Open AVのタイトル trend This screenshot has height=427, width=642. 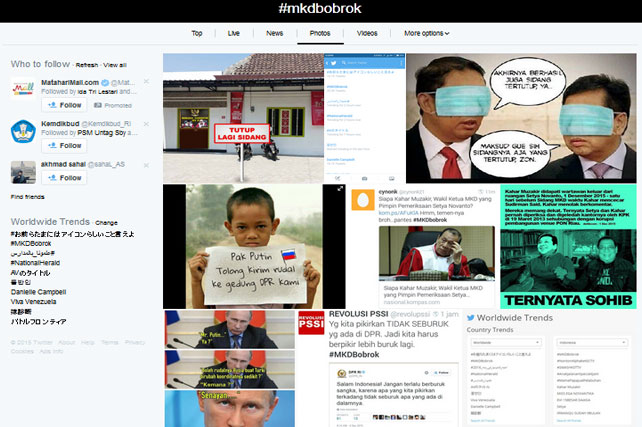point(31,273)
